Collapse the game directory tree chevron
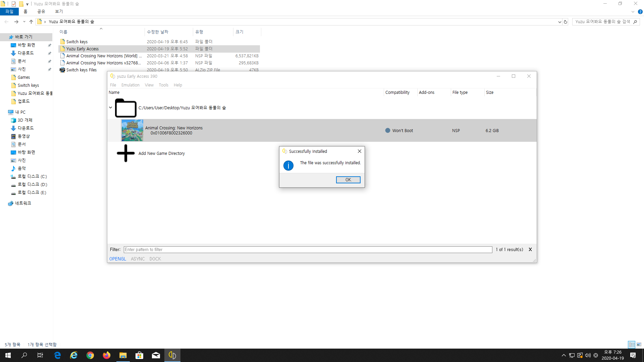Viewport: 644px width, 362px height. [110, 108]
